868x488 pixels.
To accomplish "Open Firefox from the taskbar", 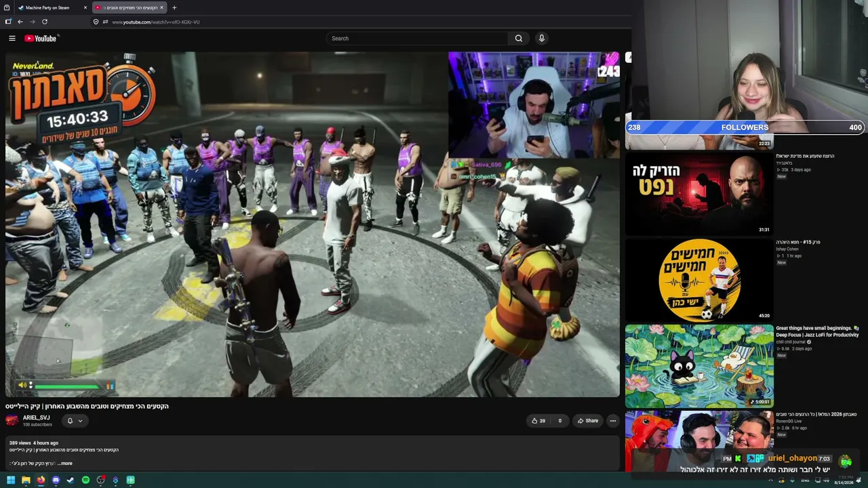I will click(41, 481).
